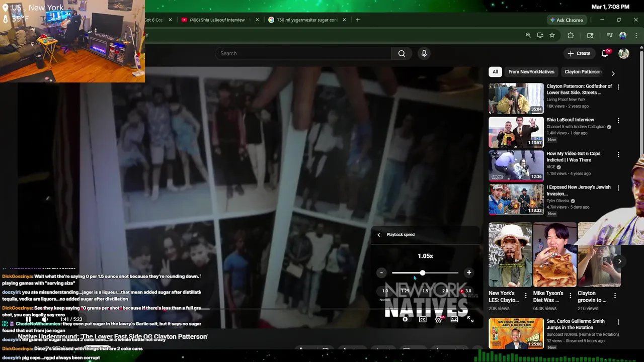Open the video settings gear
The width and height of the screenshot is (644, 362).
[x=439, y=319]
